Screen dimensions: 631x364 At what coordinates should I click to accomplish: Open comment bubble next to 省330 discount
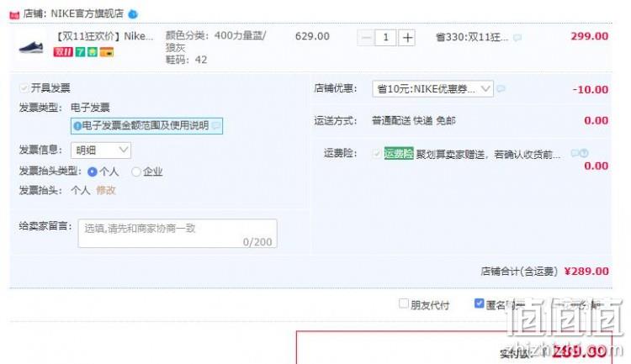click(517, 38)
